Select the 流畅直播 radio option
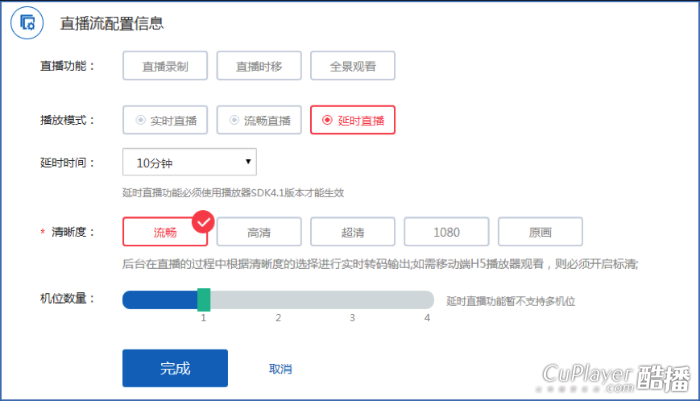The height and width of the screenshot is (401, 700). [259, 120]
